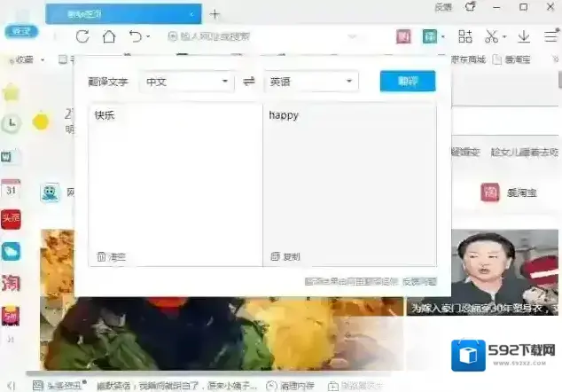Open a new tab with plus button

215,13
